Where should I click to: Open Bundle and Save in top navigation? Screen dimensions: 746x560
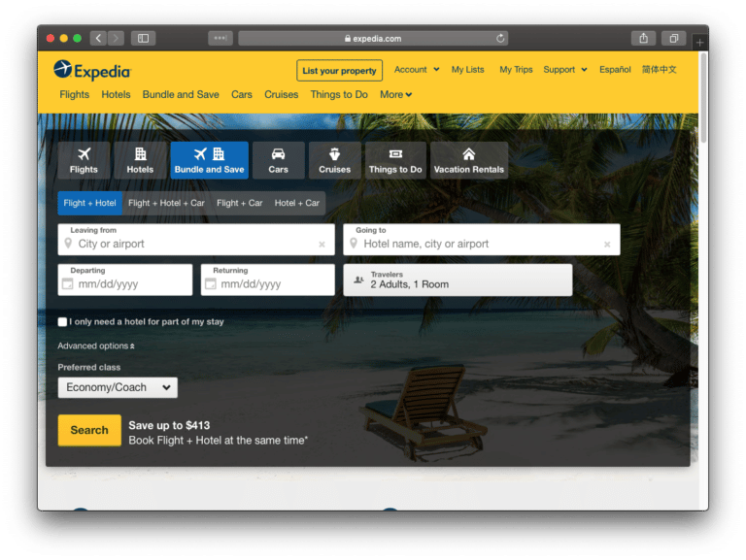coord(181,94)
